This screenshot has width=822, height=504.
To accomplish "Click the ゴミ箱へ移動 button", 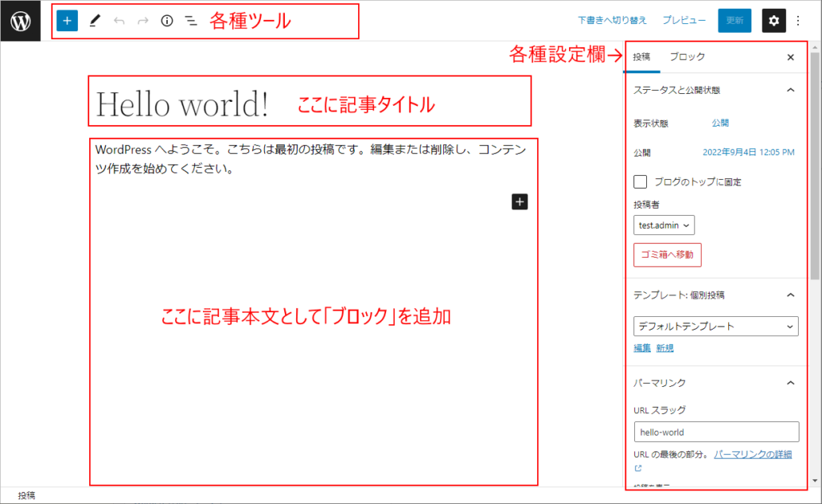I will point(667,255).
